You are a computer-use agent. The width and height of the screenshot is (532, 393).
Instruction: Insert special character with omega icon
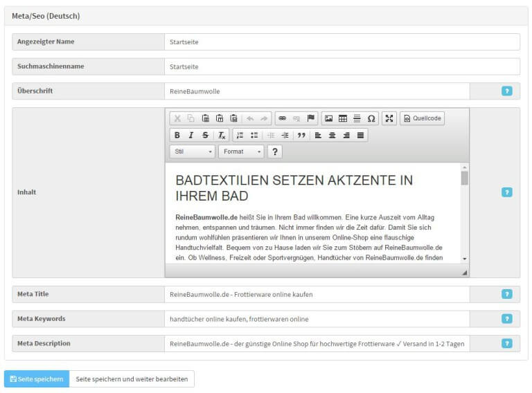[371, 118]
